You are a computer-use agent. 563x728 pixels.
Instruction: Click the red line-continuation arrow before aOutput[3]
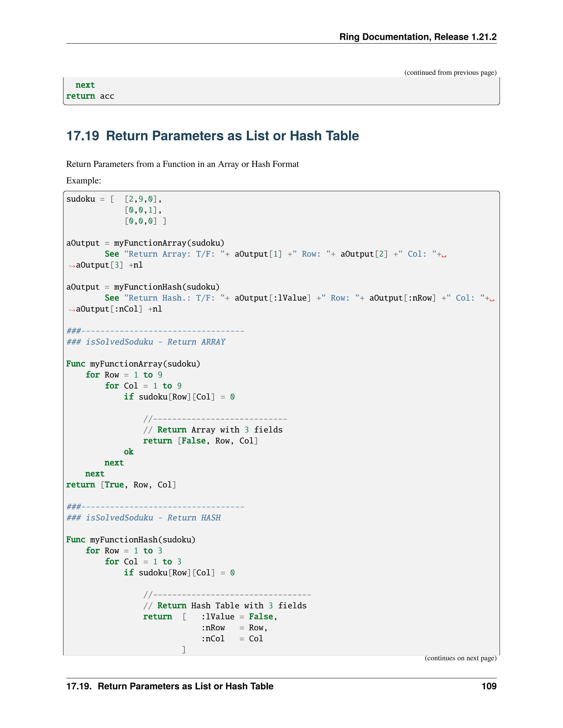pos(72,266)
